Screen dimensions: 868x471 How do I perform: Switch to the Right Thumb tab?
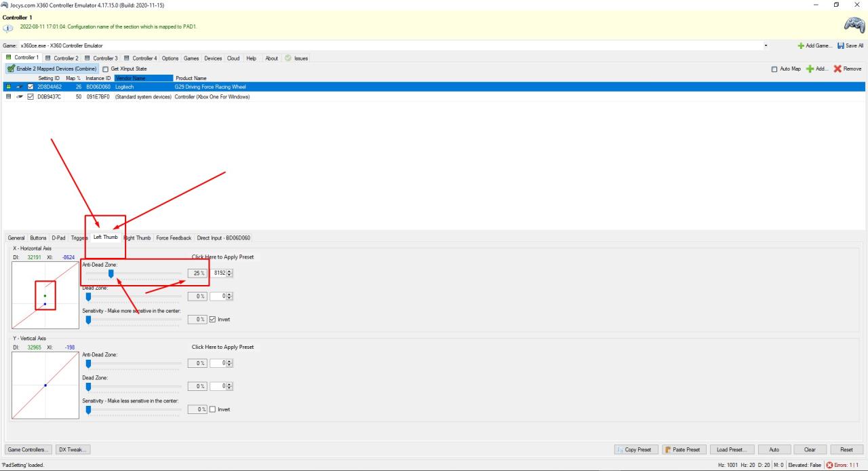click(138, 238)
